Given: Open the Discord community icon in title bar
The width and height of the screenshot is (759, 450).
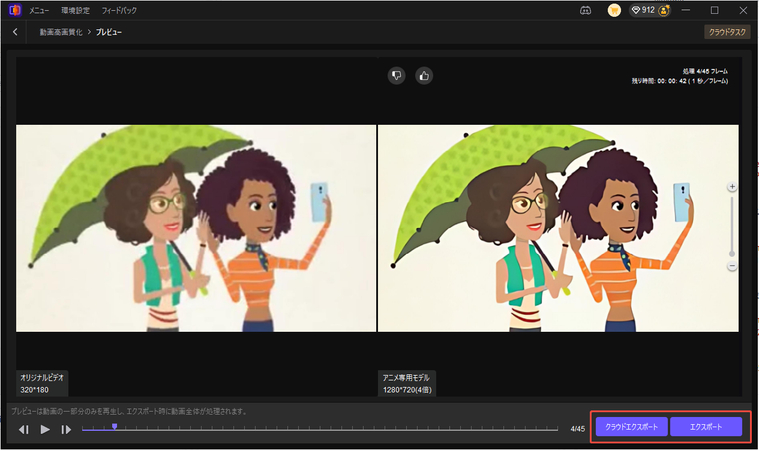Looking at the screenshot, I should tap(586, 10).
